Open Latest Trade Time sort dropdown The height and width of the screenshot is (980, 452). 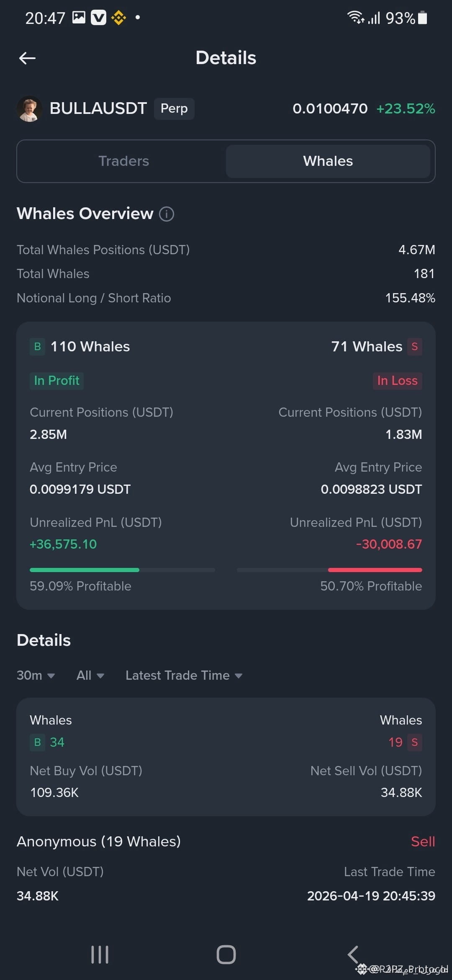point(184,675)
